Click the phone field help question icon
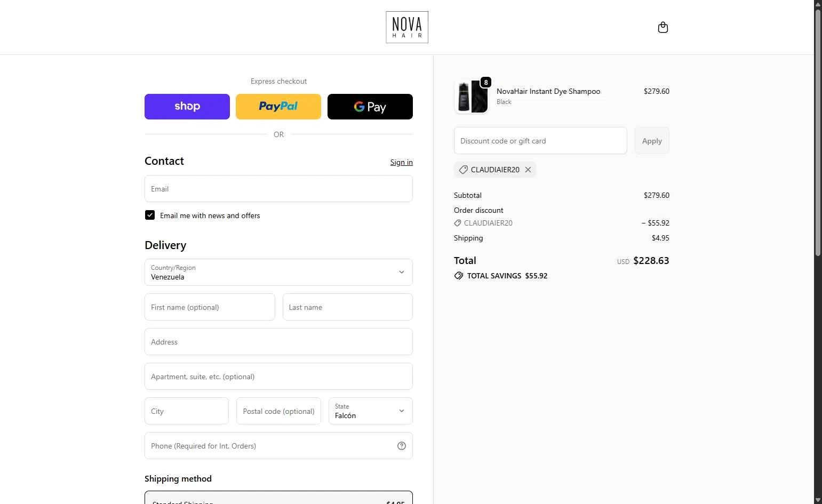This screenshot has height=504, width=822. tap(402, 446)
